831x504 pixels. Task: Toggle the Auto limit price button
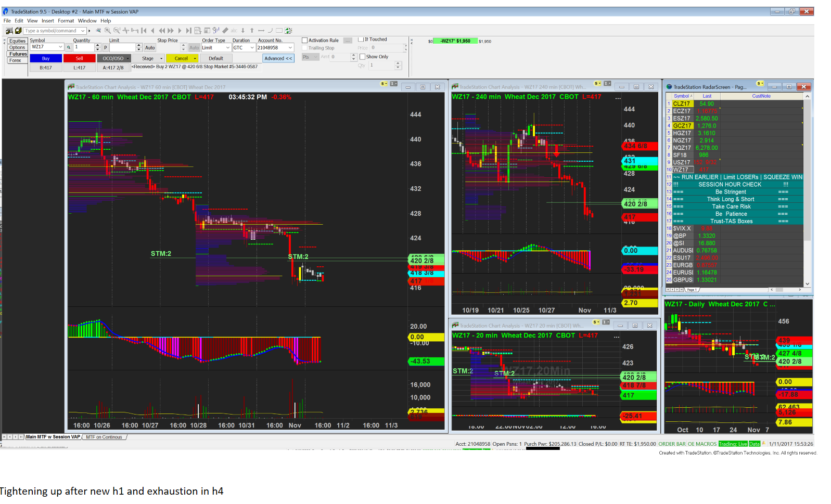150,48
